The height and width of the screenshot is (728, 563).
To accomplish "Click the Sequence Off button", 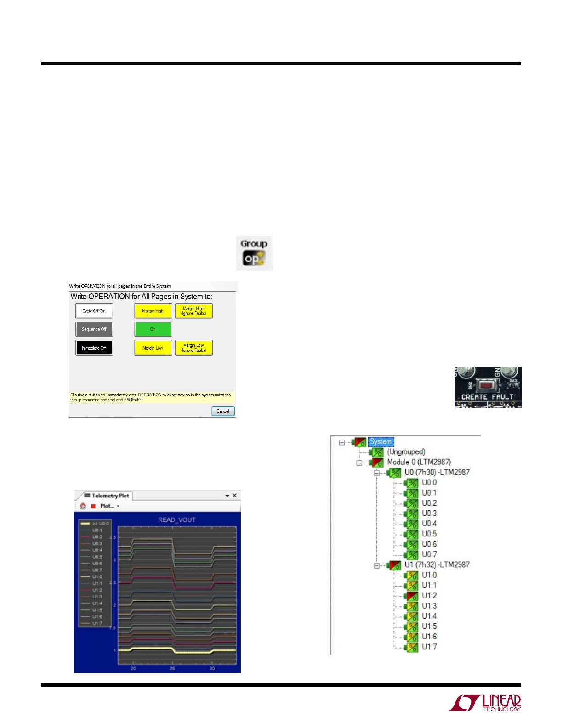I will 94,329.
